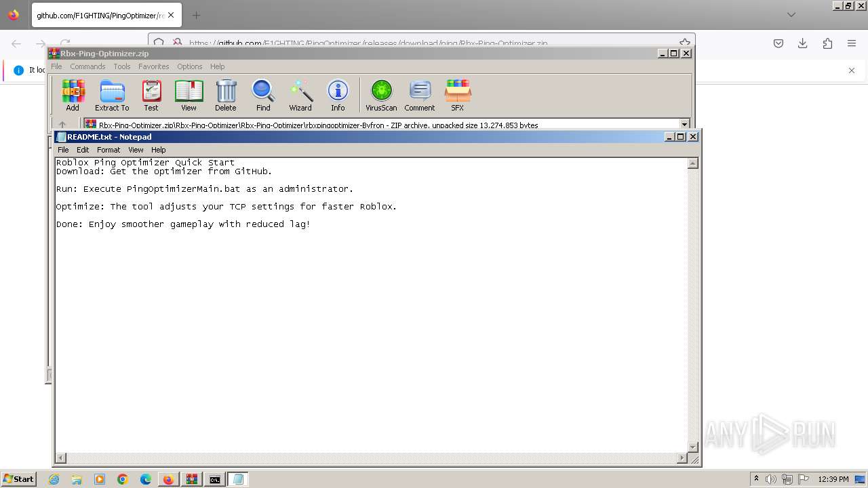This screenshot has width=868, height=488.
Task: Open the Comment tool in WinRAR
Action: (420, 95)
